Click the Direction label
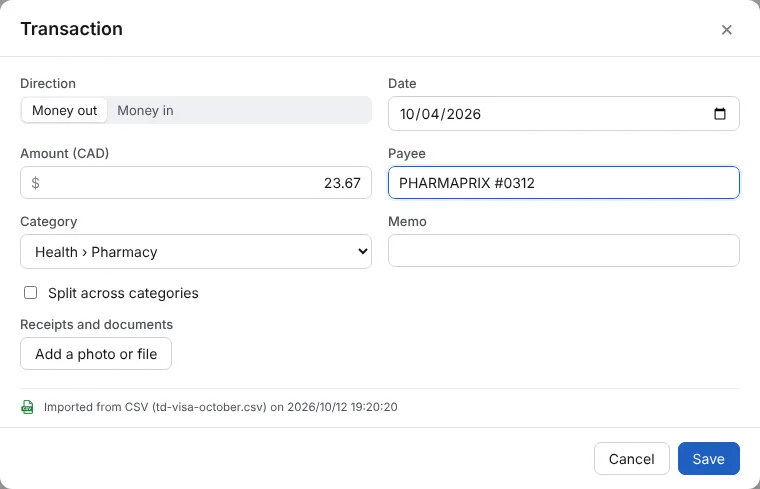This screenshot has width=760, height=489. click(48, 83)
